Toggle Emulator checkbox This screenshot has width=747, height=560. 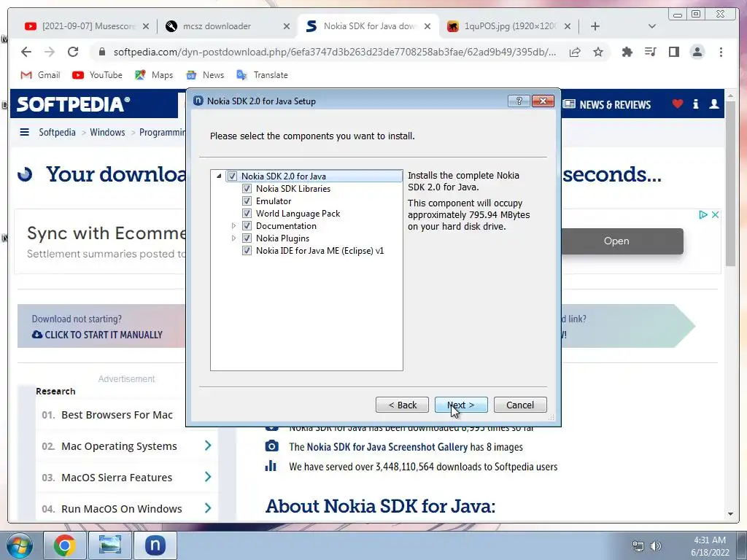(x=247, y=201)
